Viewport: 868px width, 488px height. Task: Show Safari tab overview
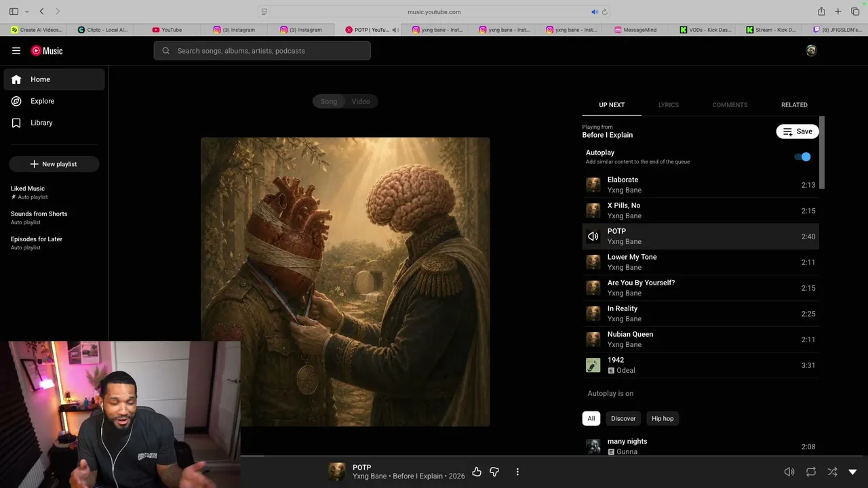855,12
